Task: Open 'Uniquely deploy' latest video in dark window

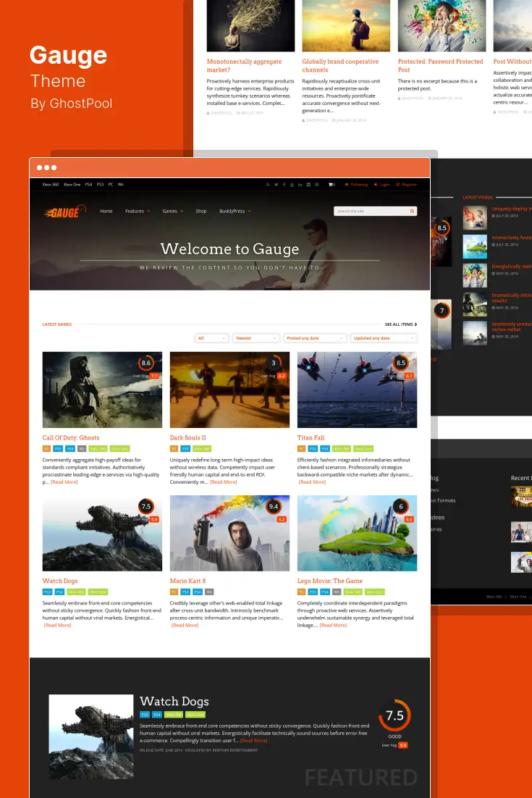Action: coord(511,209)
